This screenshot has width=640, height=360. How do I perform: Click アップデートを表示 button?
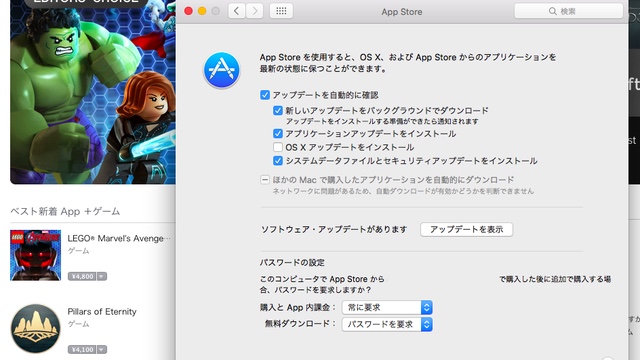coord(467,229)
